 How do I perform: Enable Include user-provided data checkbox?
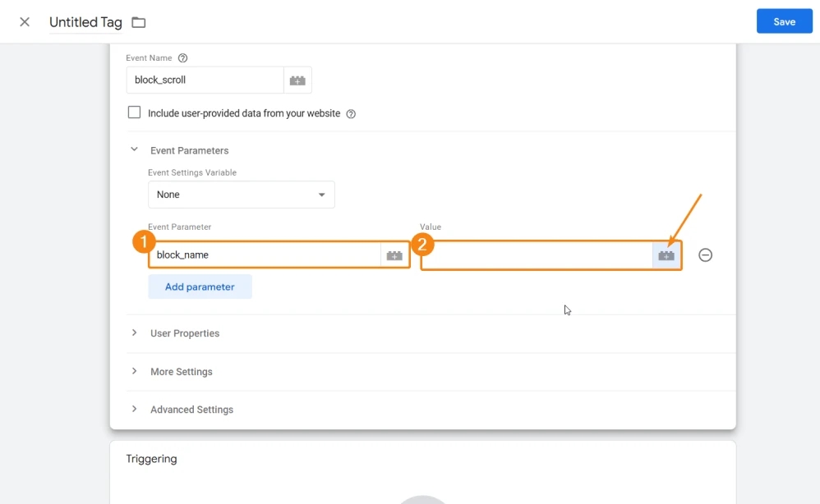[x=135, y=112]
